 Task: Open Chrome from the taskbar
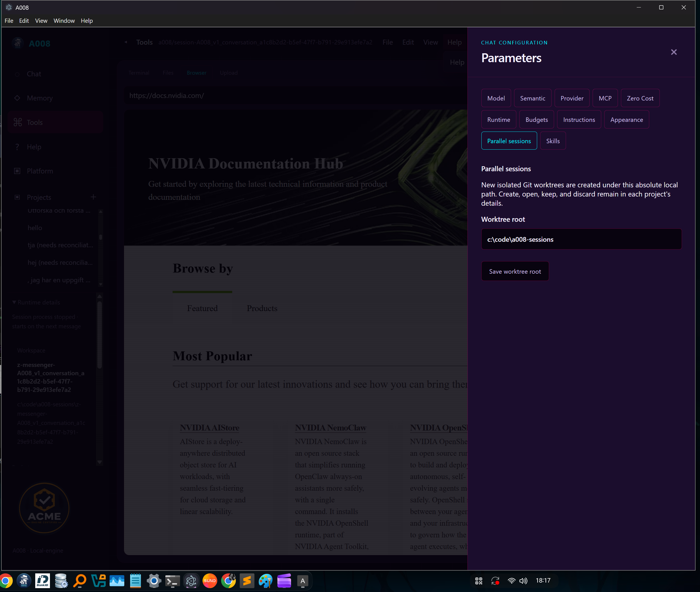[x=6, y=581]
